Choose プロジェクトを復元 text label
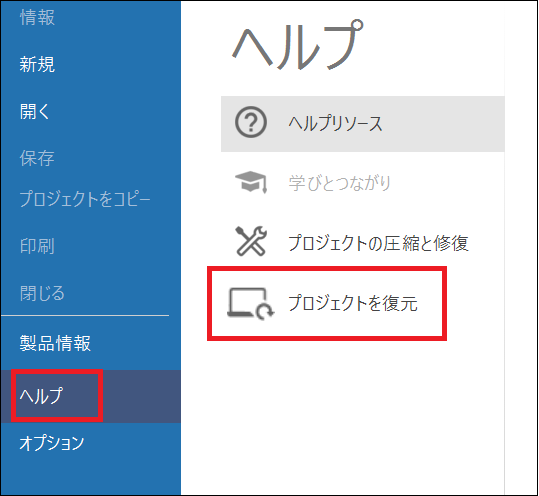The width and height of the screenshot is (539, 496). (353, 303)
